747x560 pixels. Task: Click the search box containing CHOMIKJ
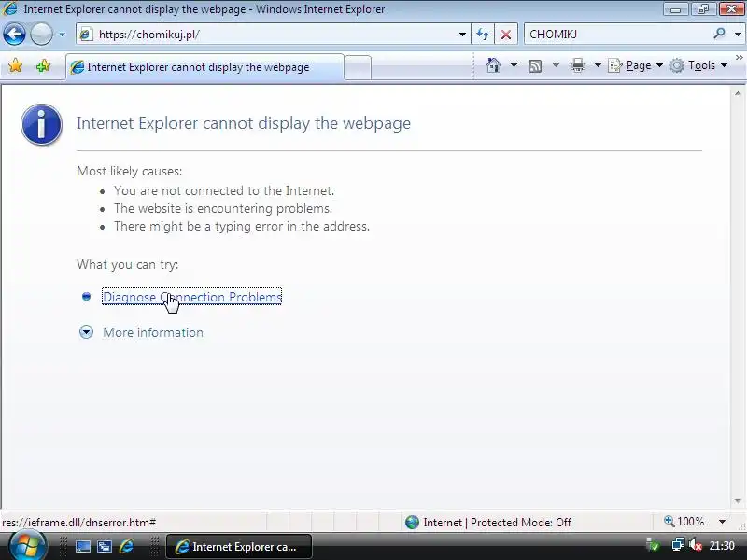pos(617,35)
